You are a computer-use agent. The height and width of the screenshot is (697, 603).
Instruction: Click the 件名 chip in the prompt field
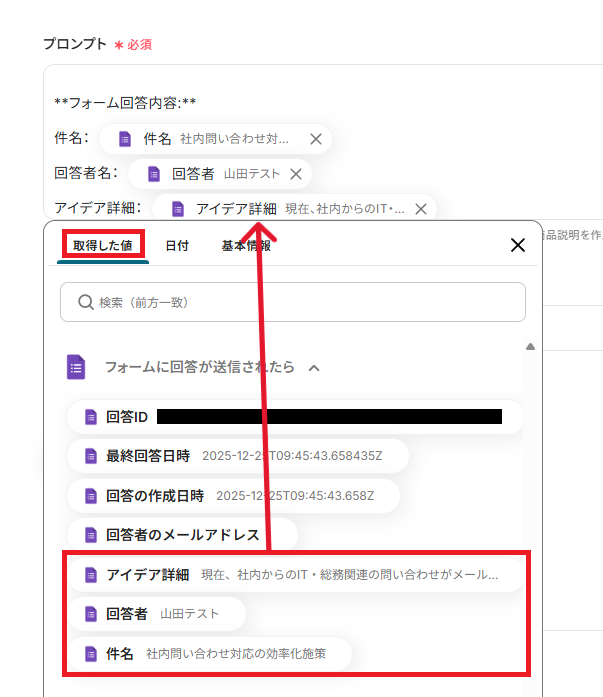coord(215,139)
